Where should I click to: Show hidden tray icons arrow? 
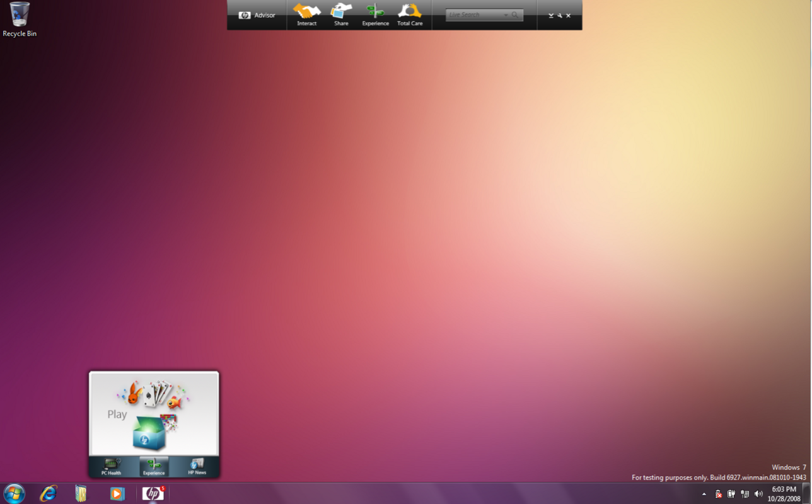coord(704,495)
